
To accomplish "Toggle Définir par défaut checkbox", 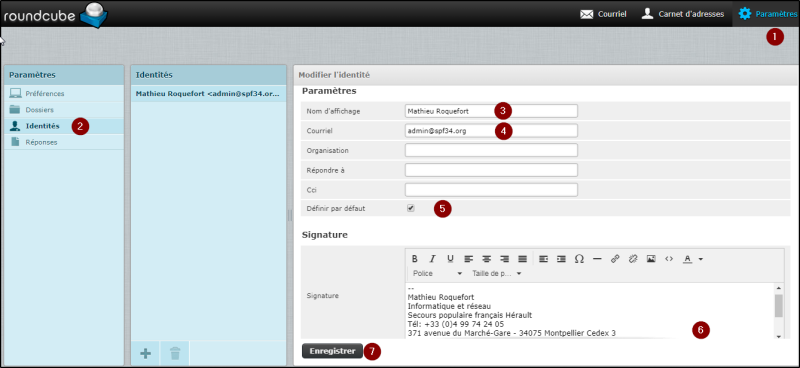I will pyautogui.click(x=410, y=208).
